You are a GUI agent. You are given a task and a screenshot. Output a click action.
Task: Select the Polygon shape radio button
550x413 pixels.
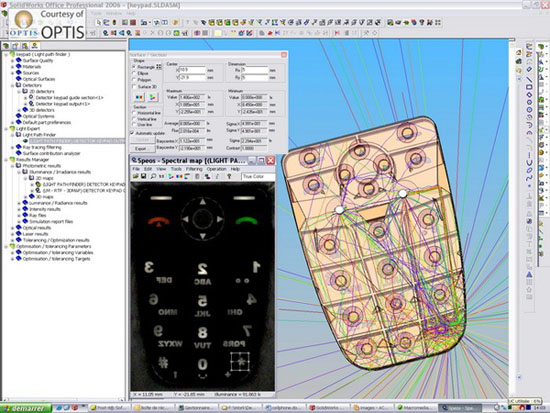pyautogui.click(x=134, y=80)
